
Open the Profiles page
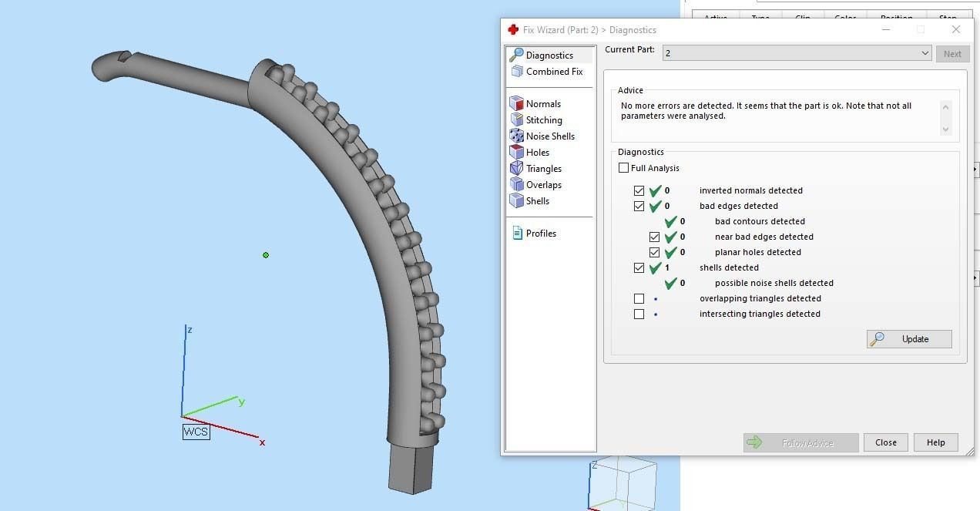tap(534, 234)
